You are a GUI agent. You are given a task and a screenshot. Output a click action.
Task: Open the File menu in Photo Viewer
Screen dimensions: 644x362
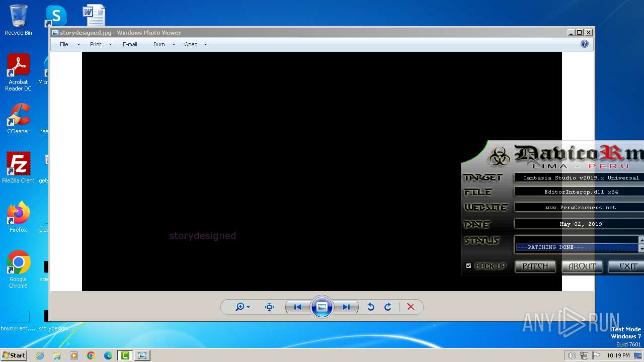click(x=64, y=44)
